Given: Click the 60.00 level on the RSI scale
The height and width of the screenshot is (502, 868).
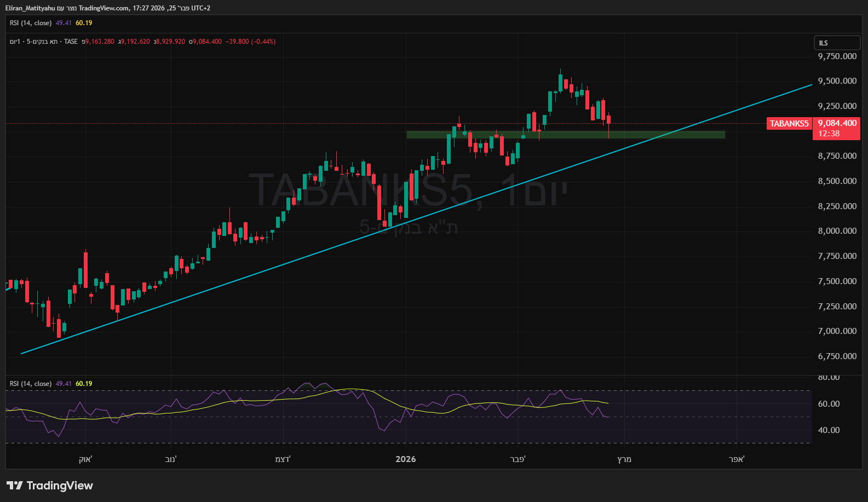Looking at the screenshot, I should coord(829,404).
